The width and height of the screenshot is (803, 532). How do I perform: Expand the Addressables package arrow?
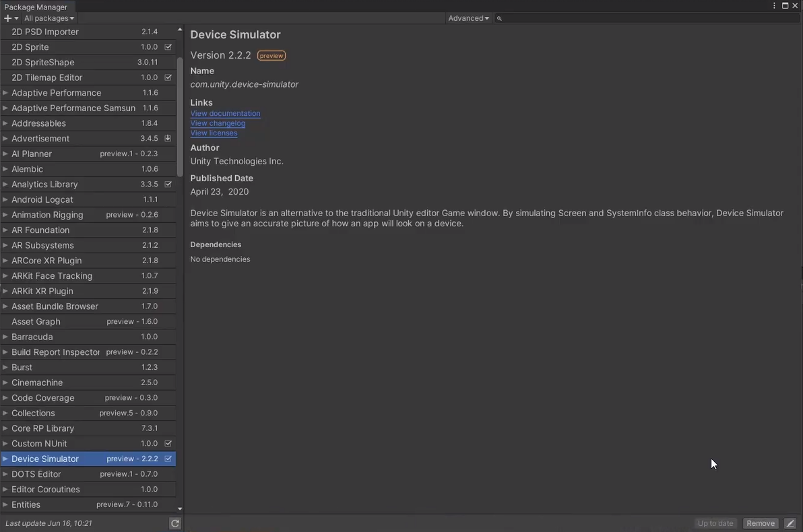tap(5, 123)
